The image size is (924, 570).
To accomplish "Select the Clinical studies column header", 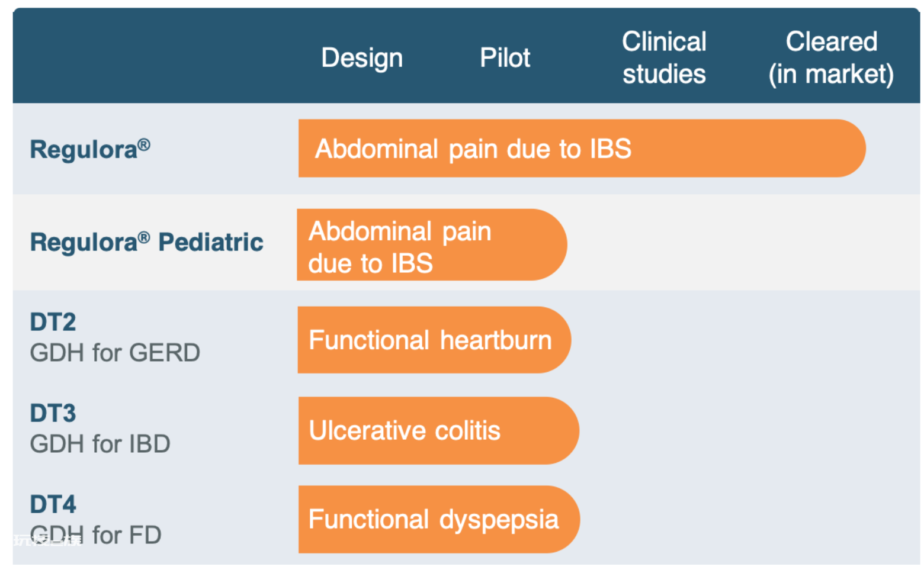I will coord(664,58).
